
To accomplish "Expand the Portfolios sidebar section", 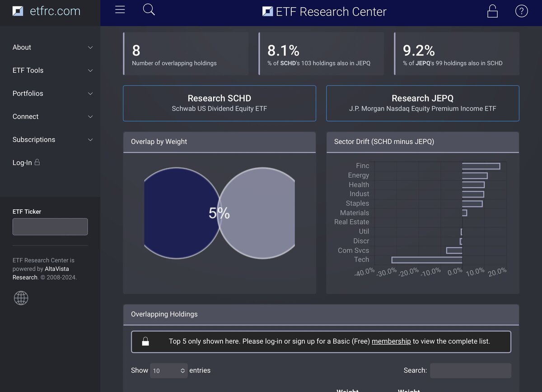I will coord(52,93).
